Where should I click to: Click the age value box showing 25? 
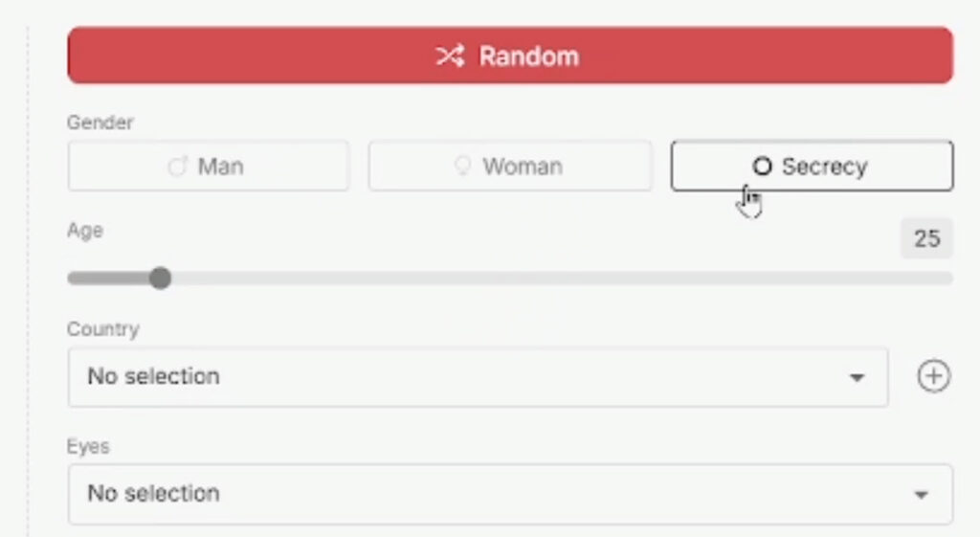[926, 238]
